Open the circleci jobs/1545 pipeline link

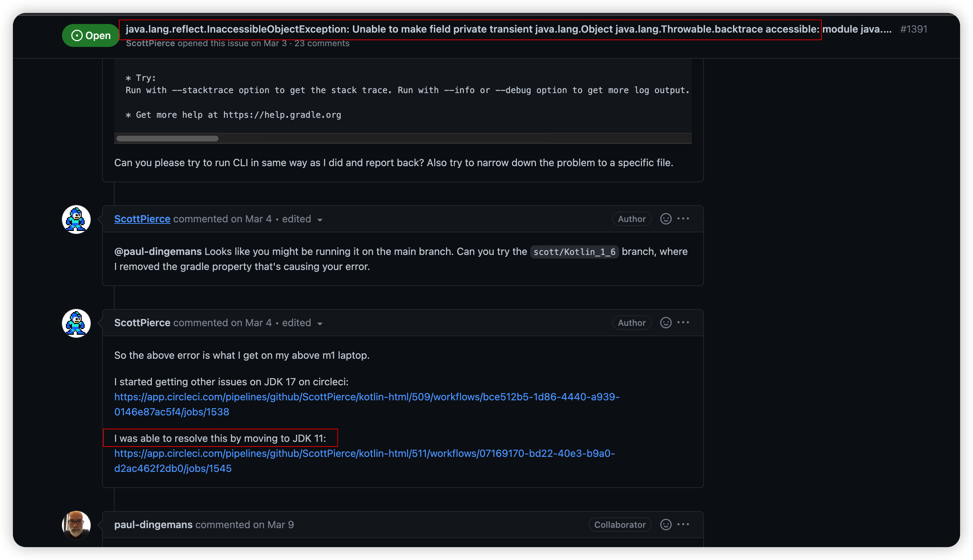pos(364,453)
